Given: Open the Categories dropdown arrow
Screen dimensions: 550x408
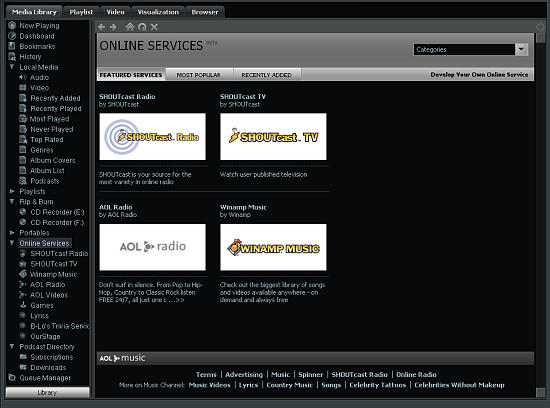Looking at the screenshot, I should pos(521,49).
